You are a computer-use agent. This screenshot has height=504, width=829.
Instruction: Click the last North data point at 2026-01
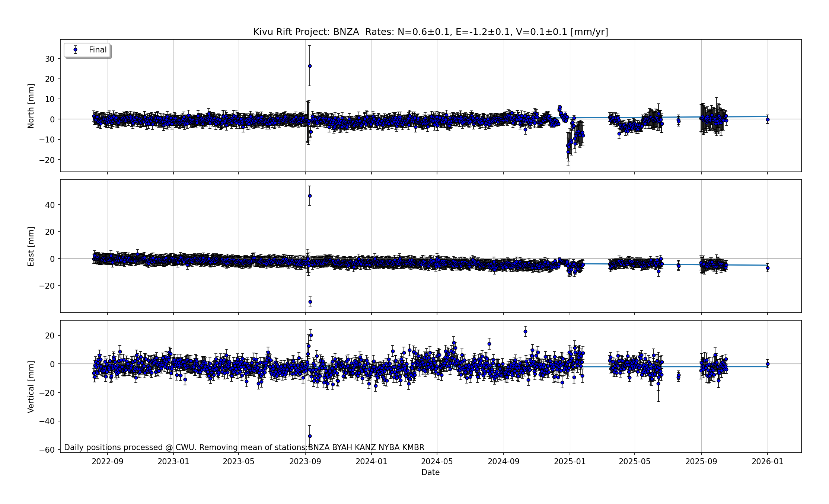click(x=768, y=120)
